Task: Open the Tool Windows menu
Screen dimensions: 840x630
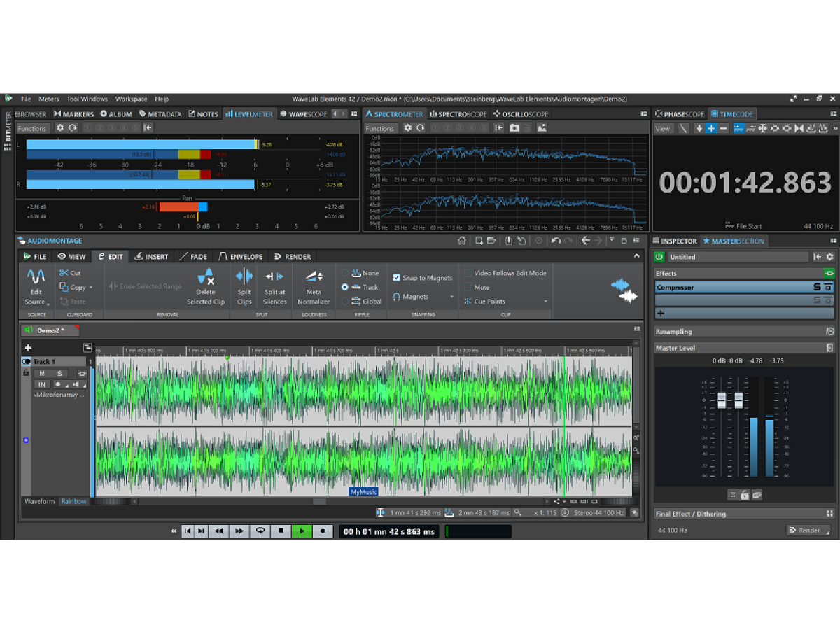Action: click(87, 98)
